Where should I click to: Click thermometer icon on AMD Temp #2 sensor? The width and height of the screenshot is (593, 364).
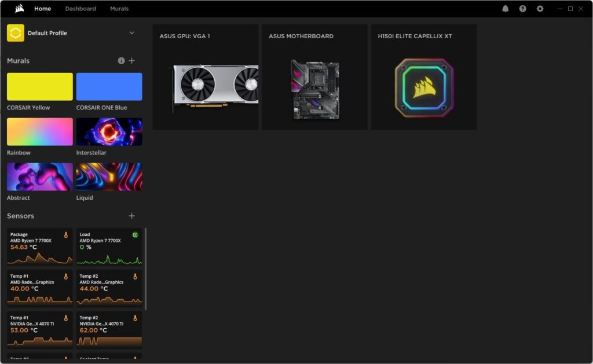click(135, 277)
